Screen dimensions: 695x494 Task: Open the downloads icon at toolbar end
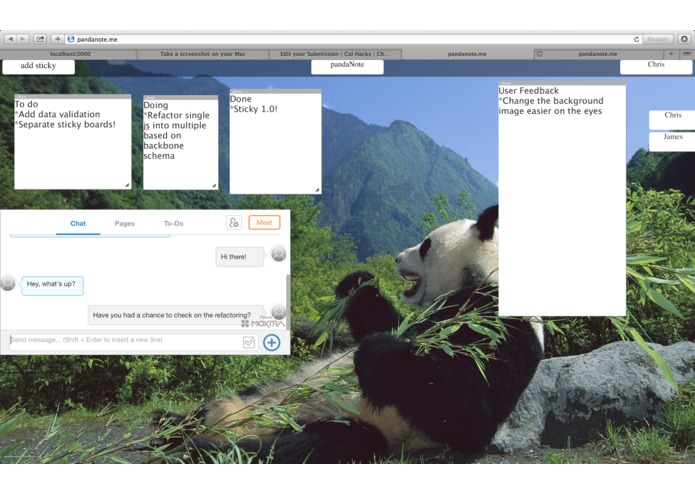684,39
